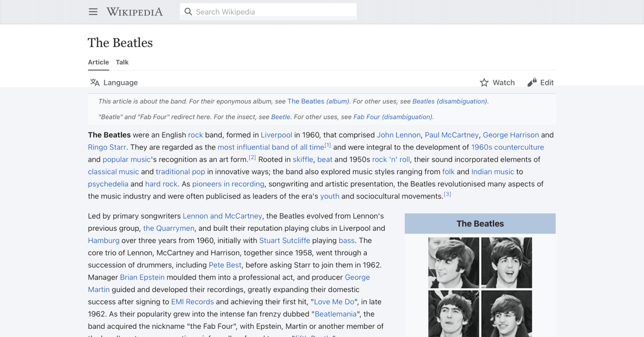Open the bass link
This screenshot has width=644, height=337.
pos(347,240)
